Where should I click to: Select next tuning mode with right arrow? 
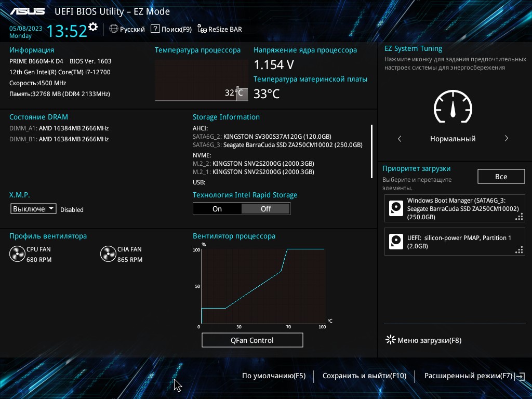point(506,139)
